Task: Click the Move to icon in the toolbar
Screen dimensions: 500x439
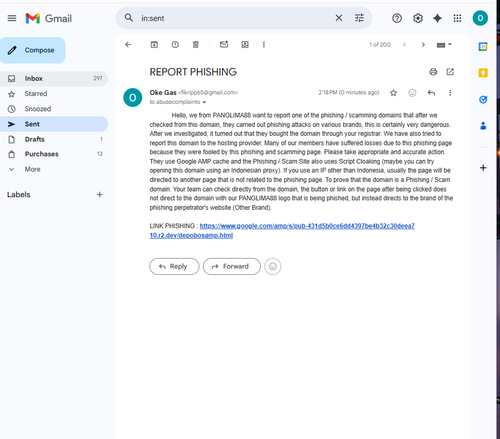Action: [245, 45]
